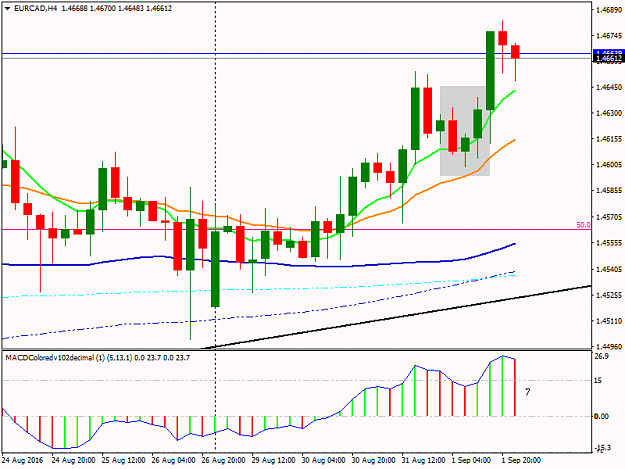Click the 1.45255 price axis label

point(609,295)
